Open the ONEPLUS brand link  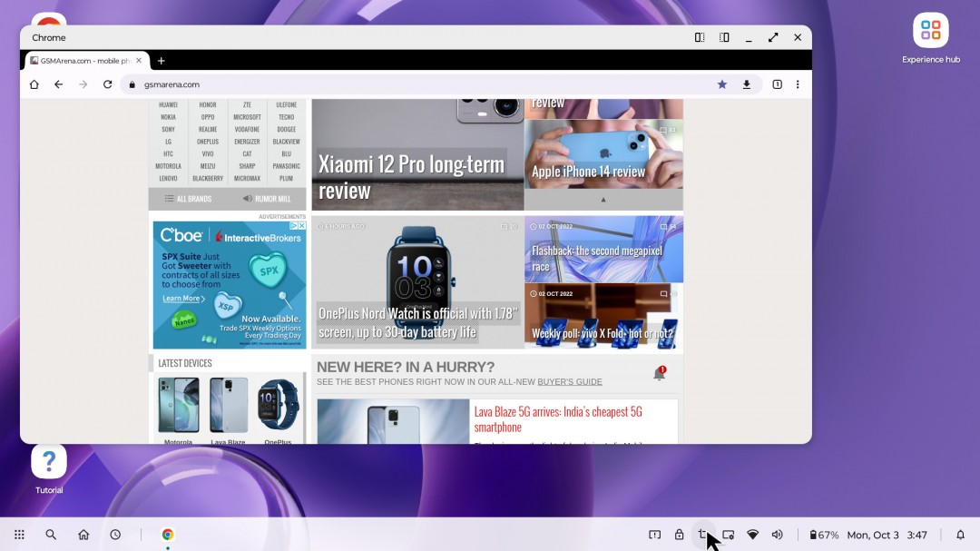click(208, 142)
